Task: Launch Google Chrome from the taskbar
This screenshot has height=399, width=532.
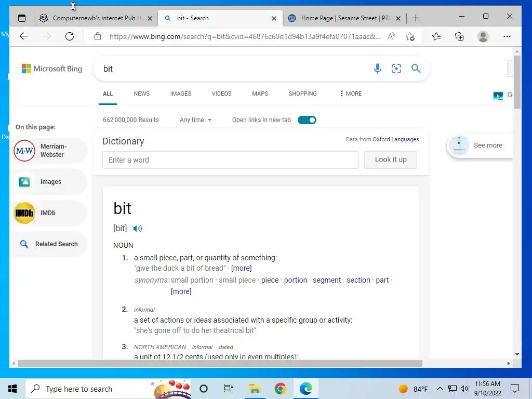Action: click(x=280, y=389)
